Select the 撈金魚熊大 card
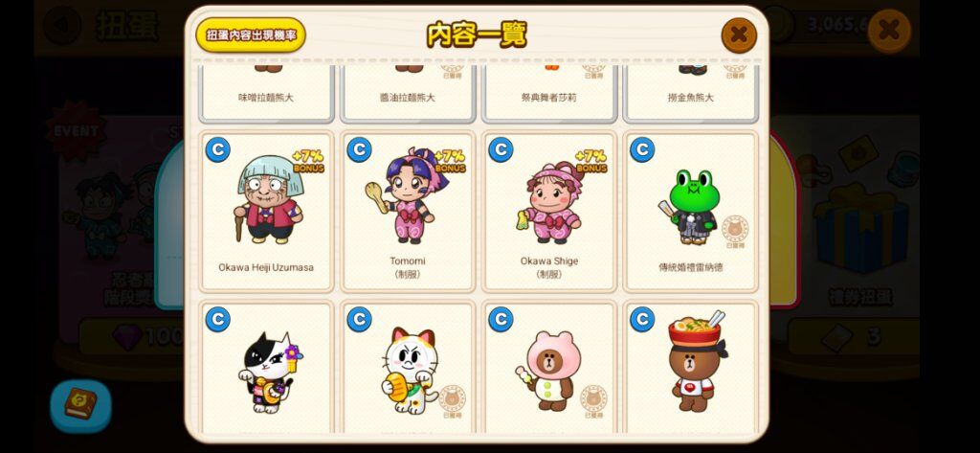 tap(691, 93)
